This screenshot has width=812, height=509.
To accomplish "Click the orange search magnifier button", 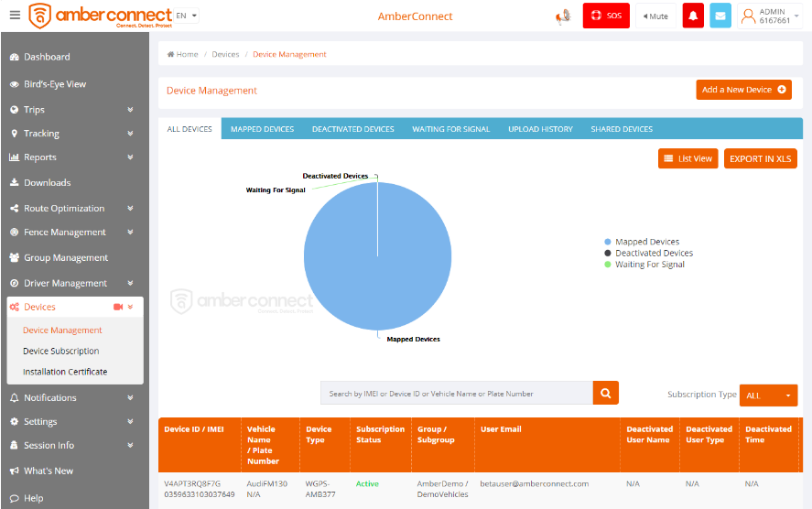I will pos(605,393).
